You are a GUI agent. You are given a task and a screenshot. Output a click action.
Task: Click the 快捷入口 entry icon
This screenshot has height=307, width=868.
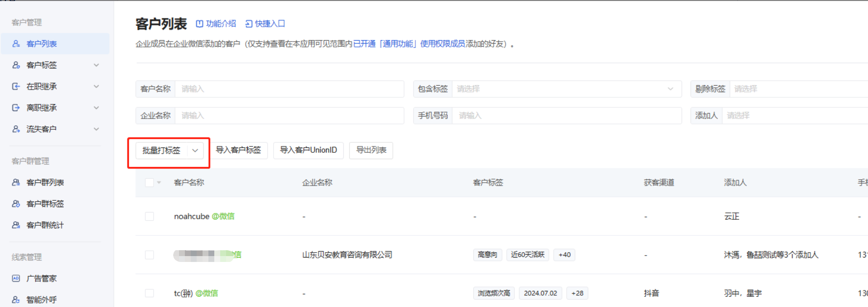point(249,24)
